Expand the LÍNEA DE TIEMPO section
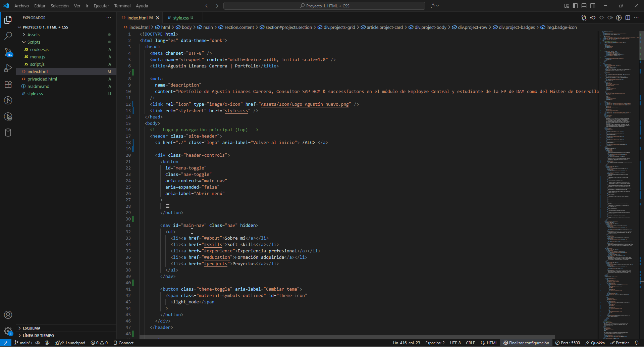Viewport: 644px width, 347px height. coord(38,335)
